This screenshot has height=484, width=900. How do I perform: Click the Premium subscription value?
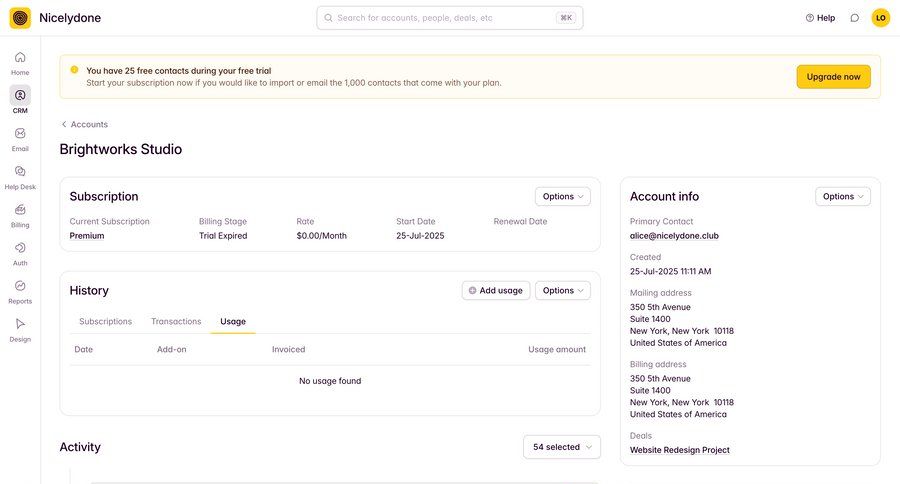pos(87,235)
